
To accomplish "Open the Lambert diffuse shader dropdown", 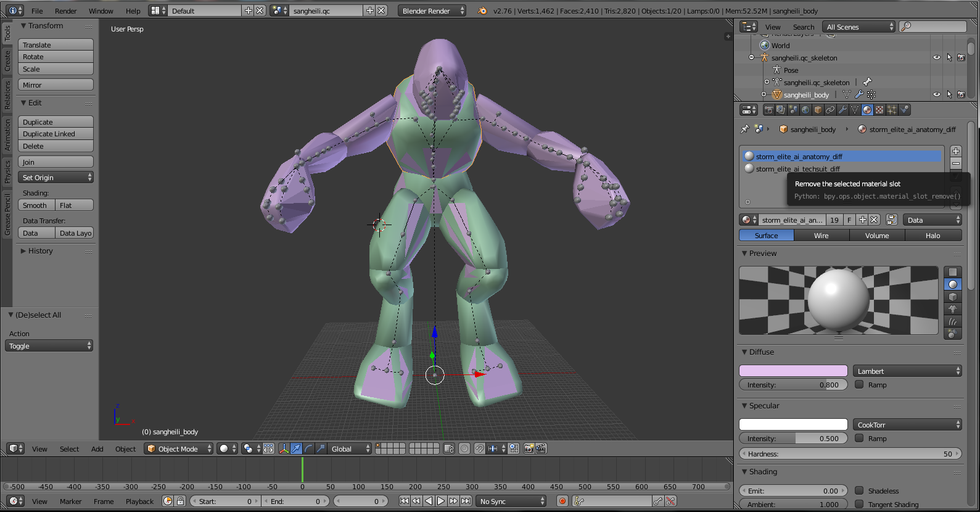I will point(907,371).
